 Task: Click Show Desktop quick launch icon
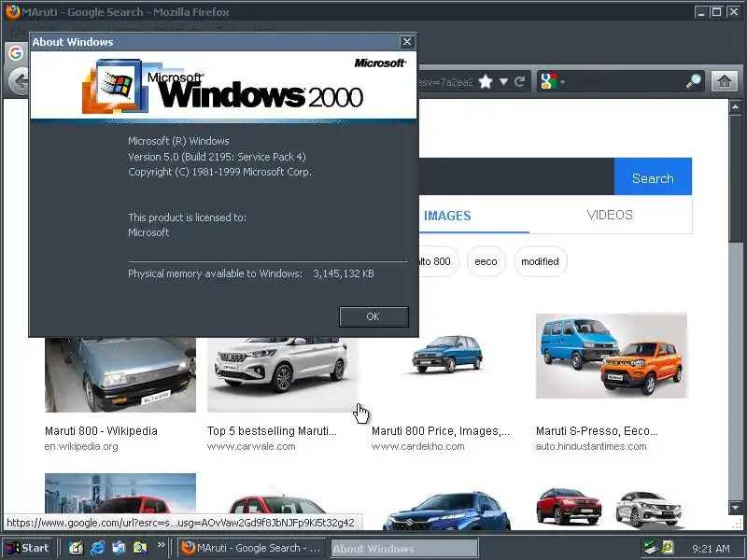[76, 548]
